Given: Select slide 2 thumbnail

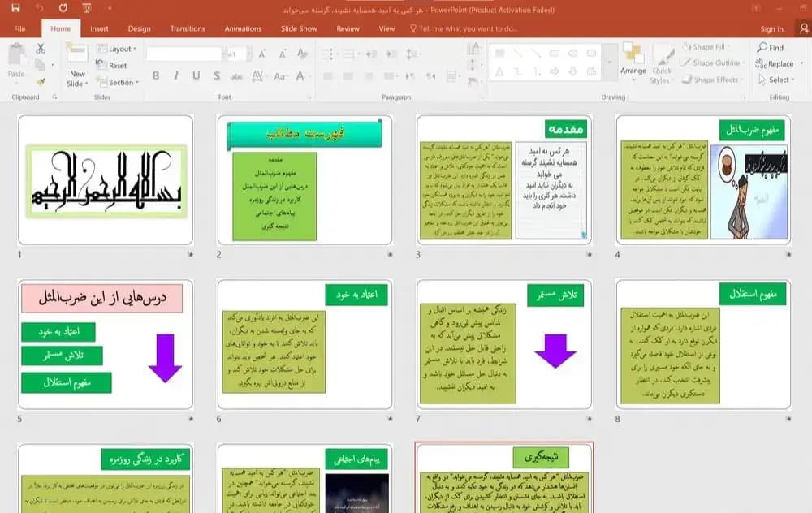Looking at the screenshot, I should pyautogui.click(x=304, y=179).
